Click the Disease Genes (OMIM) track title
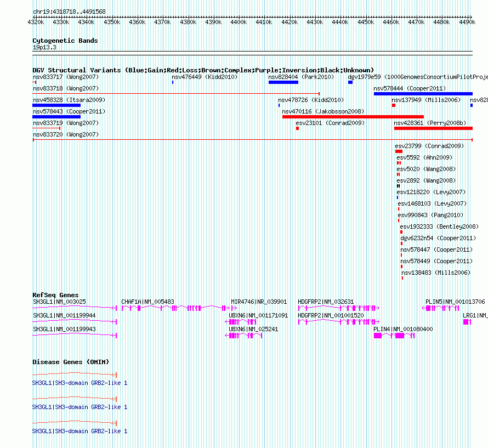Screen dimensions: 488x448 click(71, 362)
